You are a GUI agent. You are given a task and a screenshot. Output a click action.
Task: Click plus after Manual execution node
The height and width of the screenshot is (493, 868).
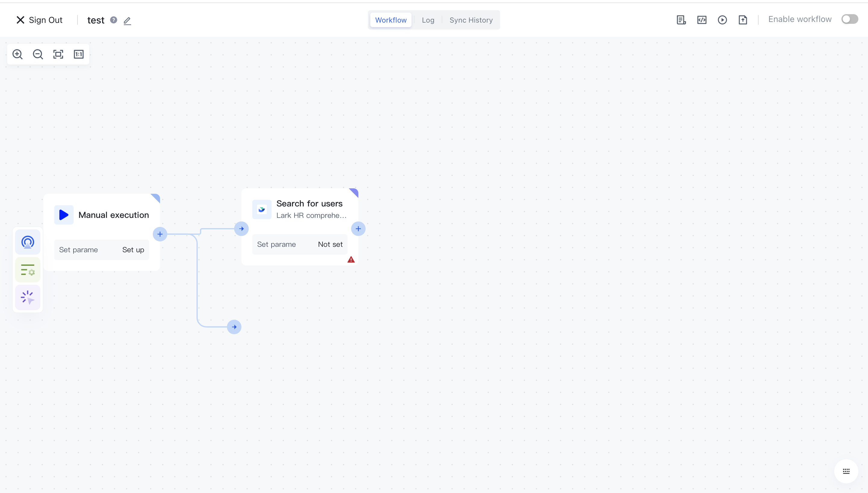(x=160, y=234)
